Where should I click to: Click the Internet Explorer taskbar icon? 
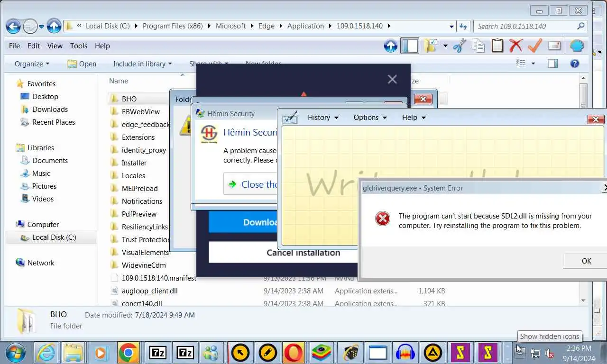coord(46,353)
